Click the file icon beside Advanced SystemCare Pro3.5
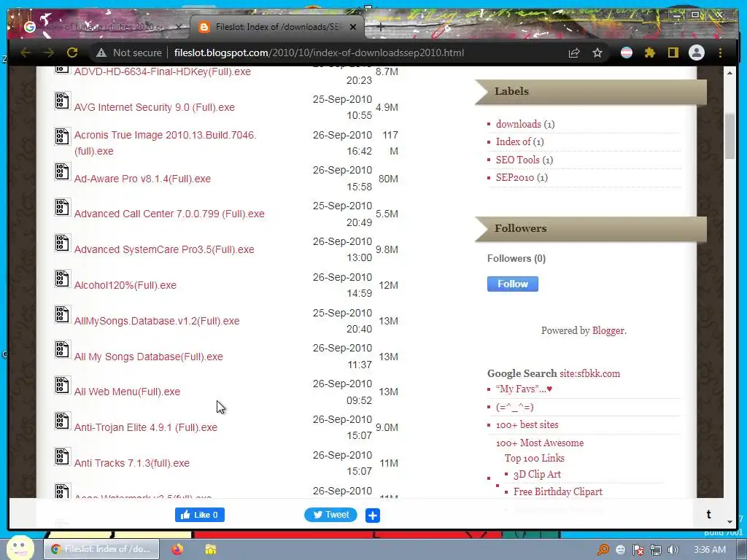 pos(62,243)
